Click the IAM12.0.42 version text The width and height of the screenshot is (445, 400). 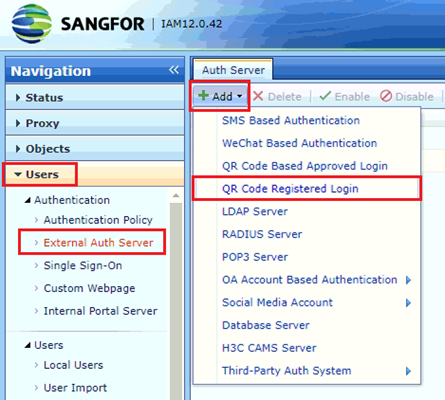click(x=192, y=24)
